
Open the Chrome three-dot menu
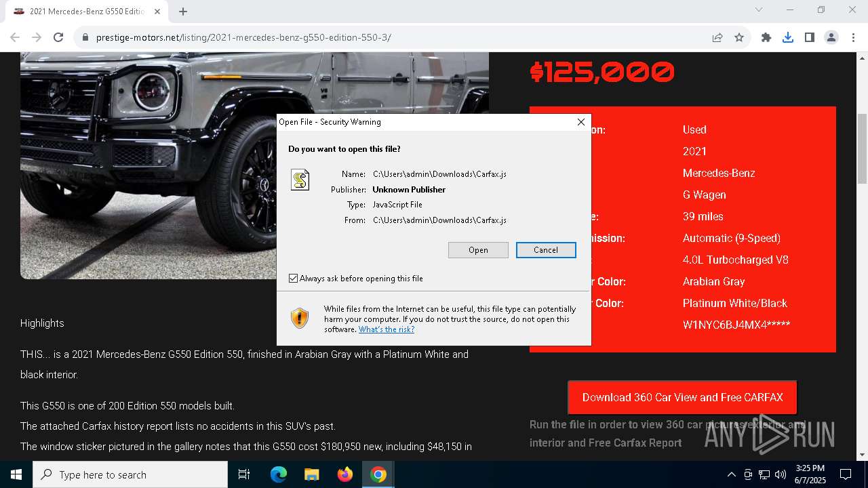point(853,37)
